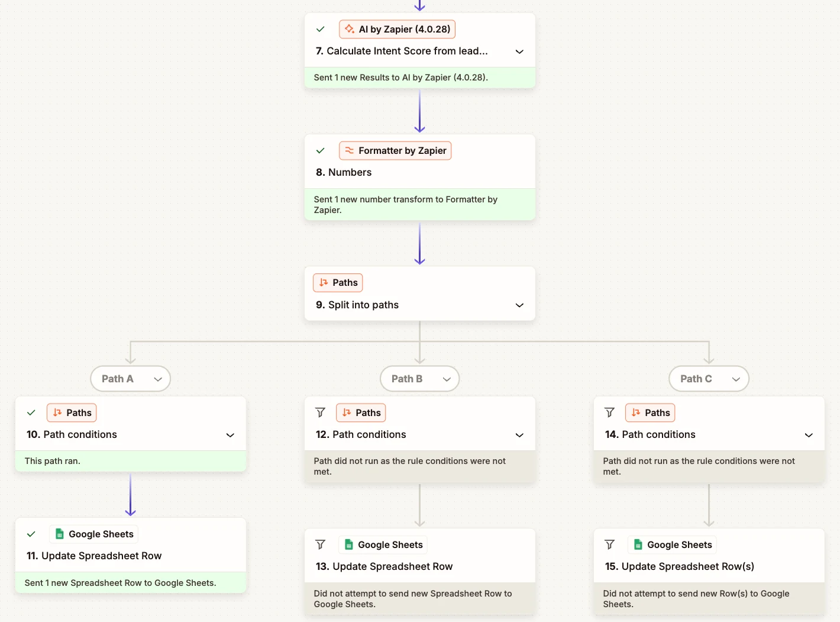
Task: Click the success checkmark on step 7
Action: click(x=321, y=29)
